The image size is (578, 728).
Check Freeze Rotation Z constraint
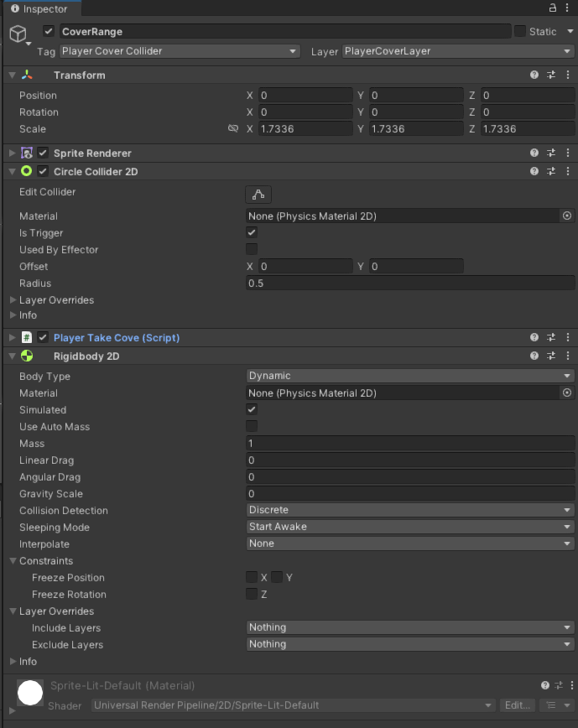(x=251, y=594)
